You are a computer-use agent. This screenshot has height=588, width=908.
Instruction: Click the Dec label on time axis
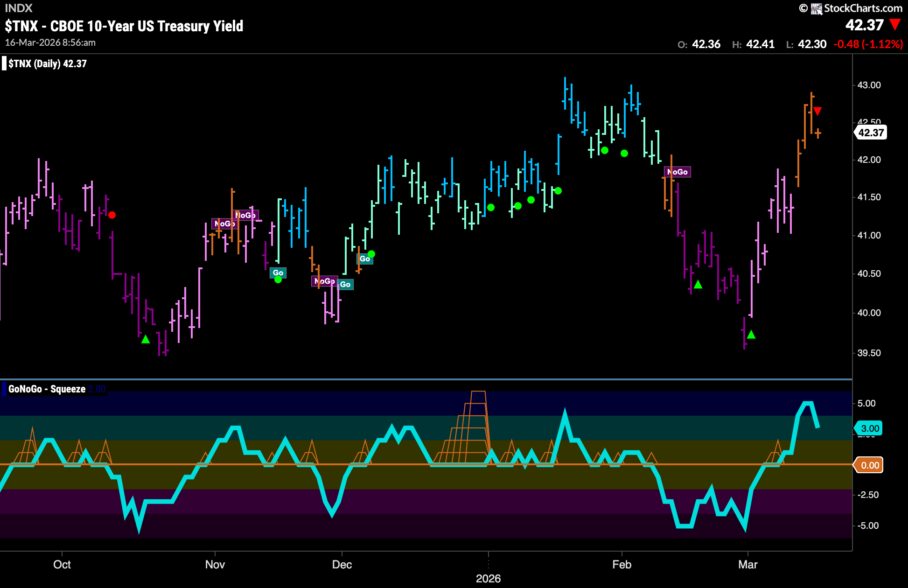tap(342, 565)
